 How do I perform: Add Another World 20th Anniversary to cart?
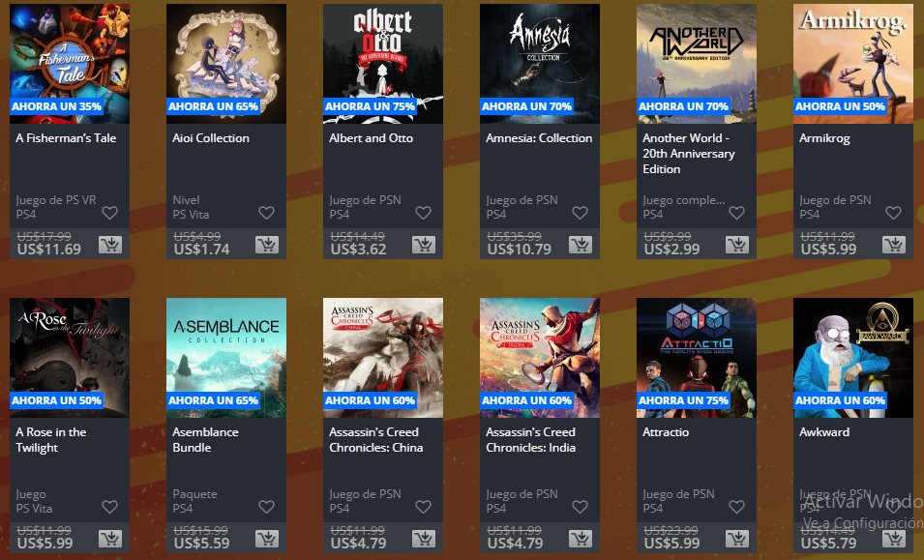tap(737, 245)
